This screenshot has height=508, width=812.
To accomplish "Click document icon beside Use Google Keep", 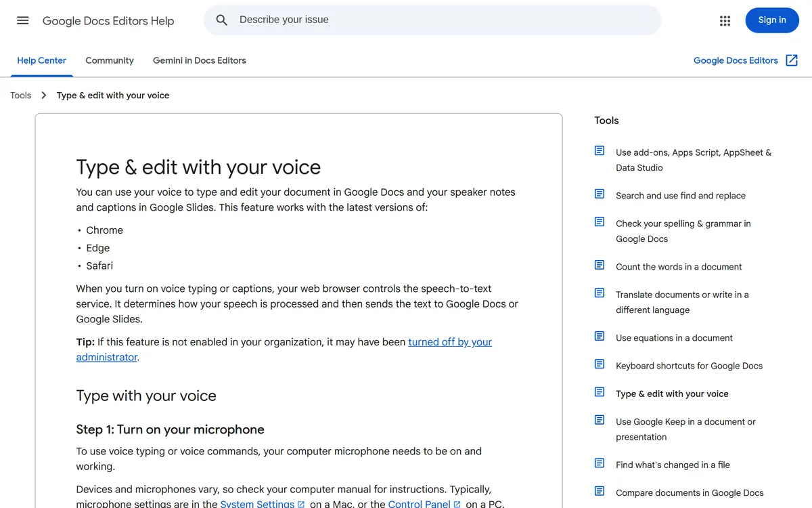I will click(600, 419).
